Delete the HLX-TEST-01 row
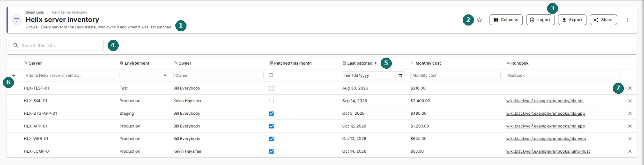The width and height of the screenshot is (644, 165). tap(630, 88)
